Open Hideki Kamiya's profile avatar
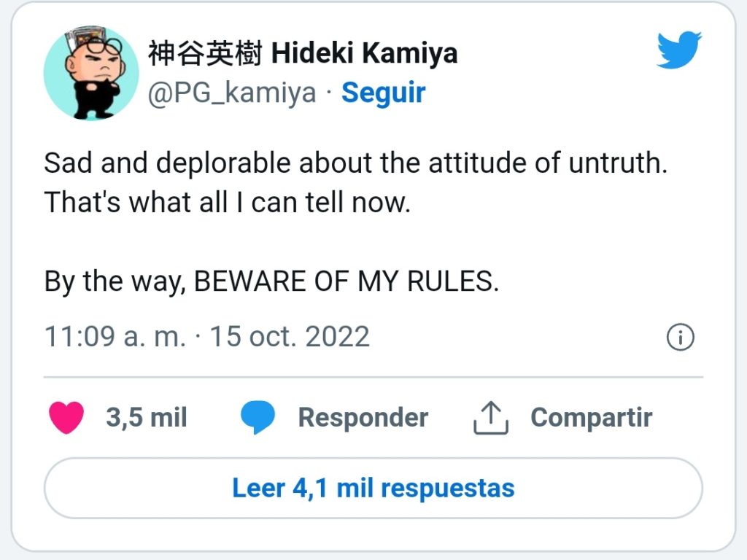Screen dimensions: 747x560 [91, 73]
